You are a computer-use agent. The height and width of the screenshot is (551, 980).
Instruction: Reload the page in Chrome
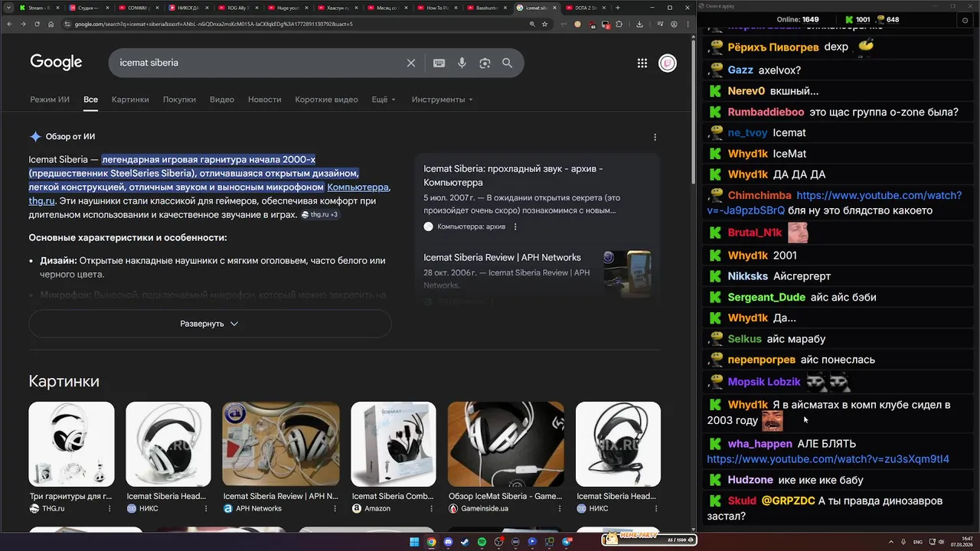pyautogui.click(x=37, y=24)
